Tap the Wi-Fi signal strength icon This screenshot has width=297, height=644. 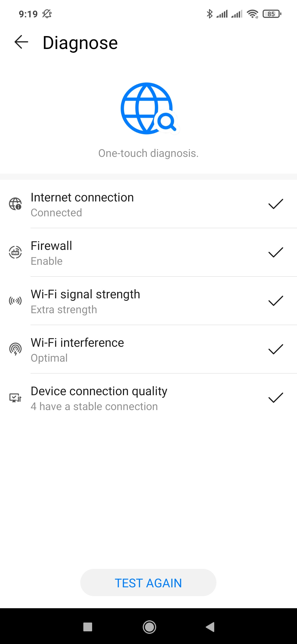[x=15, y=301]
